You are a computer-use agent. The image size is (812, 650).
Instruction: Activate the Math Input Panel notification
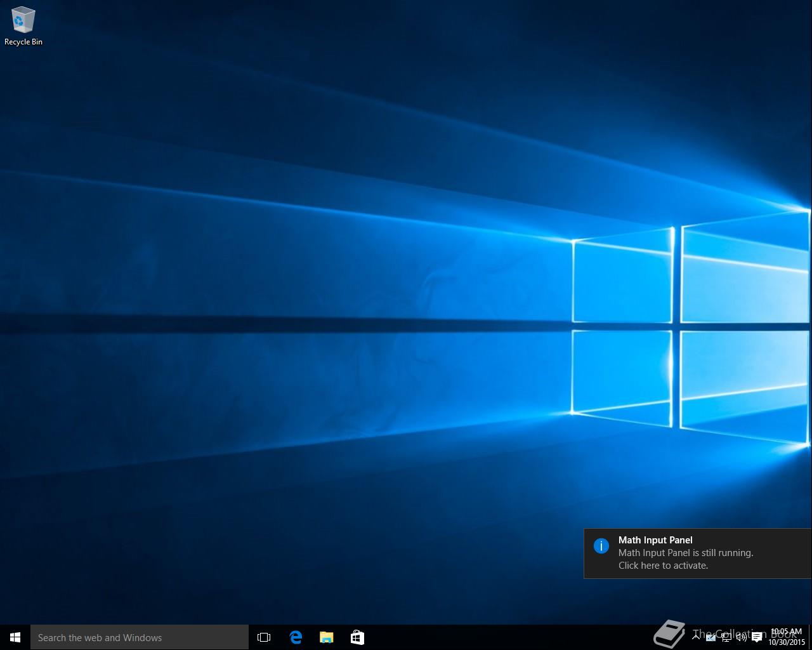click(x=697, y=554)
